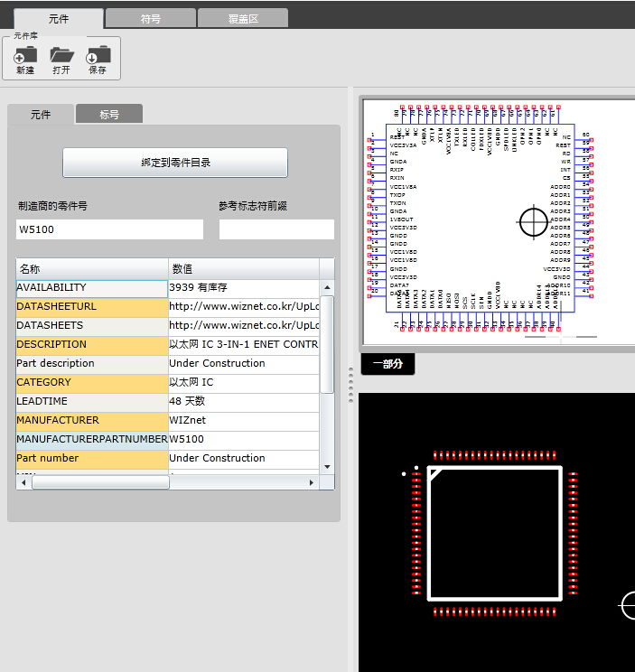Click the horizontal scroll left arrow
Viewport: 635px width, 672px height.
point(23,482)
